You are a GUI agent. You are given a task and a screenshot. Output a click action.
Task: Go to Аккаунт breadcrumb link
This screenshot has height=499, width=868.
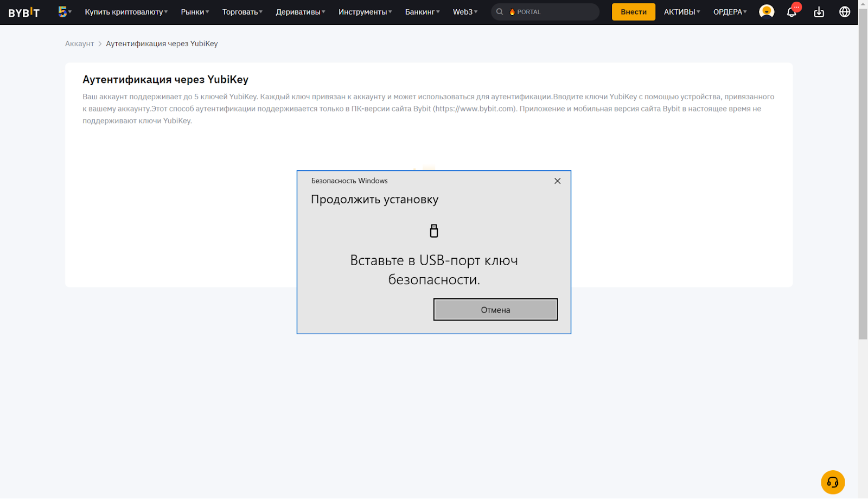click(x=80, y=43)
